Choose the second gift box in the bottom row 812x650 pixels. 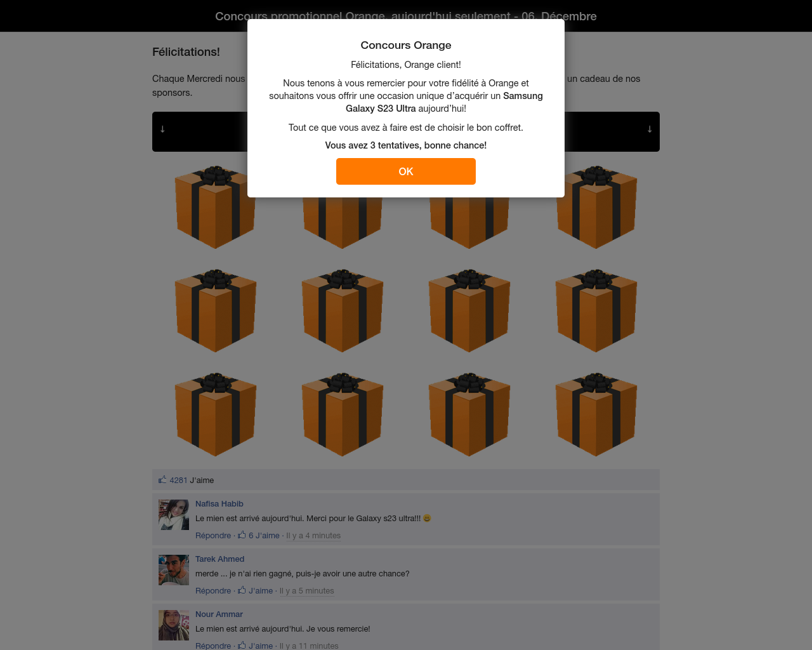(x=343, y=415)
